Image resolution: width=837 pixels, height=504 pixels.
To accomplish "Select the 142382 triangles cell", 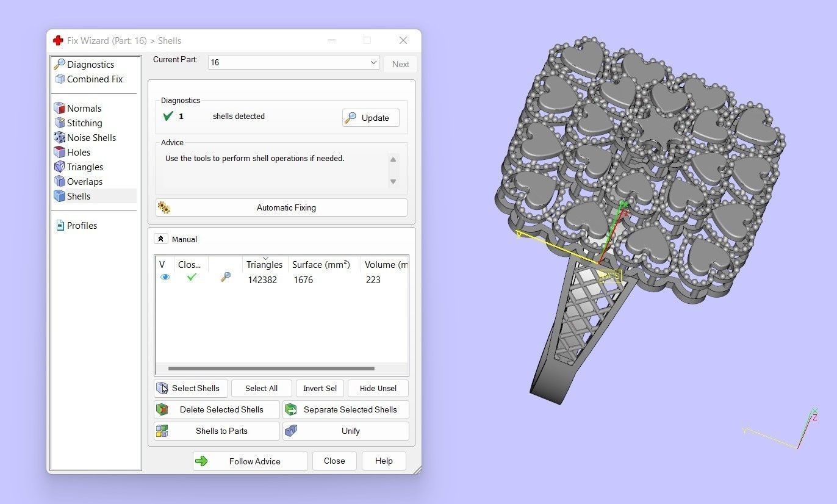I will click(262, 279).
